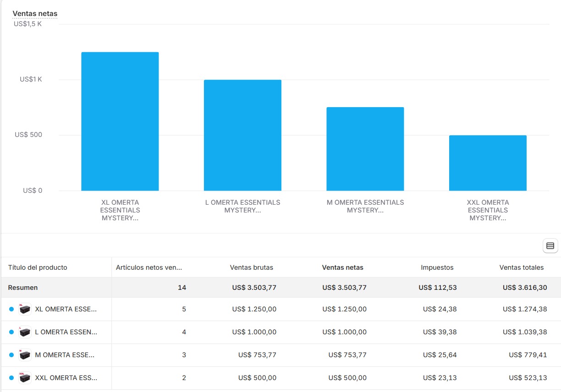Click the XXL OMERTA ESSENTIALS MYSTERY axis label
This screenshot has width=561, height=392.
(x=488, y=210)
